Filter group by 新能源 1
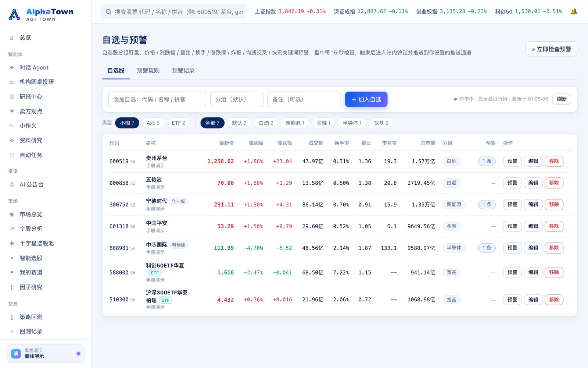The width and height of the screenshot is (588, 368). (x=295, y=123)
